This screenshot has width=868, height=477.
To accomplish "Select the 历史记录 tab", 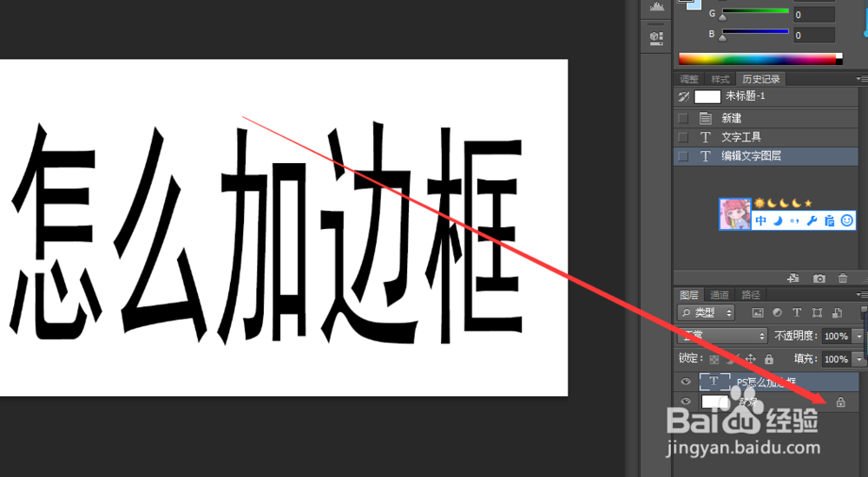I will tap(761, 79).
